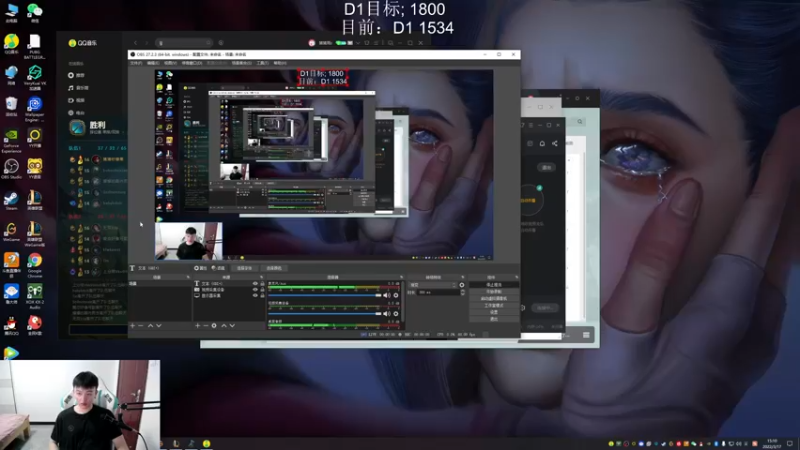This screenshot has width=800, height=450.
Task: Click bell notification icon in right dark window
Action: [x=542, y=143]
